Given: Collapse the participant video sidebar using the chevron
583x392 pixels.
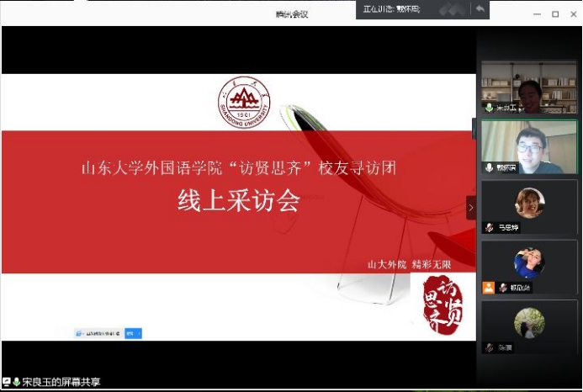Looking at the screenshot, I should (471, 208).
